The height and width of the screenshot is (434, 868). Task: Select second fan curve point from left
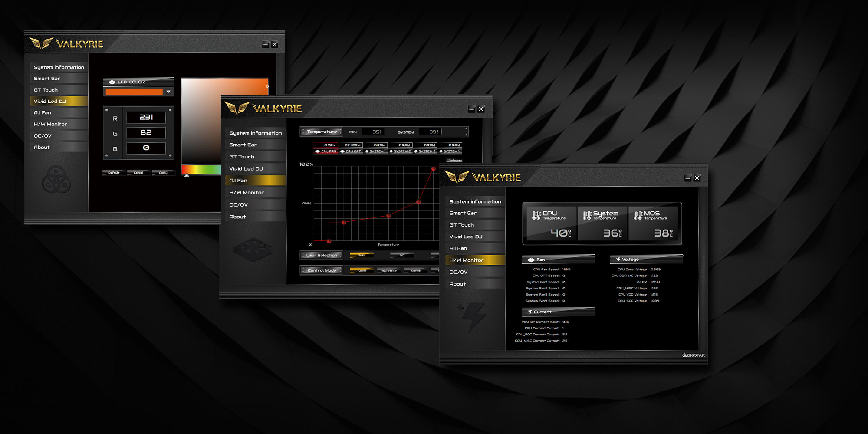click(344, 222)
